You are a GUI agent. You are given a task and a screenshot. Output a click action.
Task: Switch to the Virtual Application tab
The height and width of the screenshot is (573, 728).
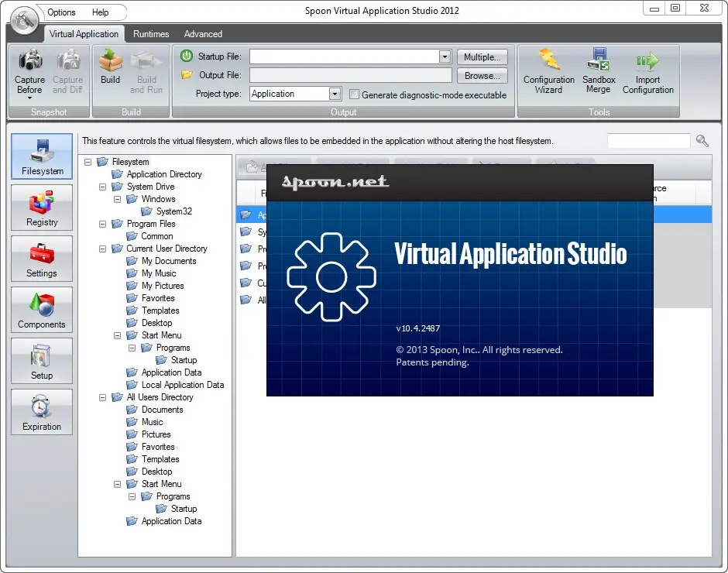coord(84,34)
